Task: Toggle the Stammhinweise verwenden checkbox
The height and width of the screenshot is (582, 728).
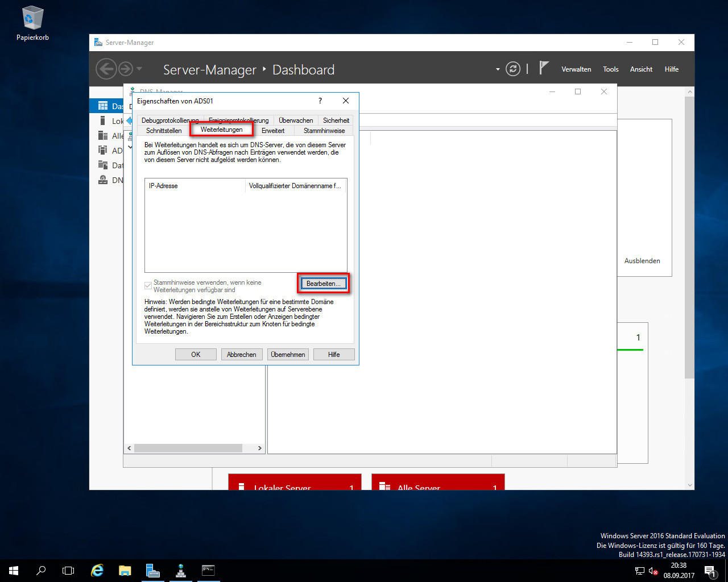Action: [x=148, y=285]
